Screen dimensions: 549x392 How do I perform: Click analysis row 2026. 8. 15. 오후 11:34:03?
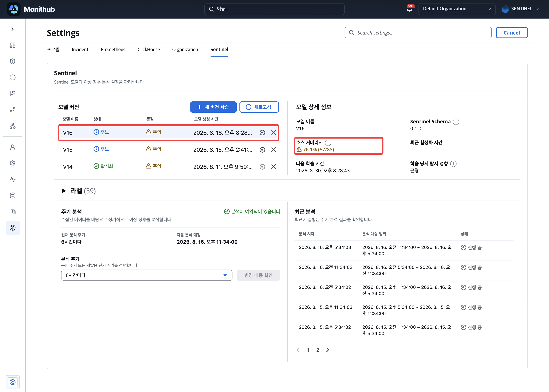404,310
